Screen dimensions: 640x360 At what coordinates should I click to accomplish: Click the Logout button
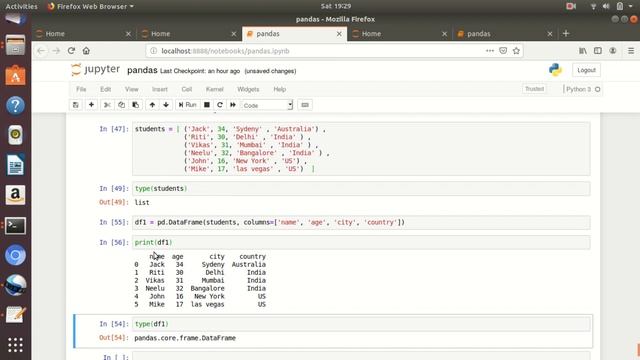587,70
